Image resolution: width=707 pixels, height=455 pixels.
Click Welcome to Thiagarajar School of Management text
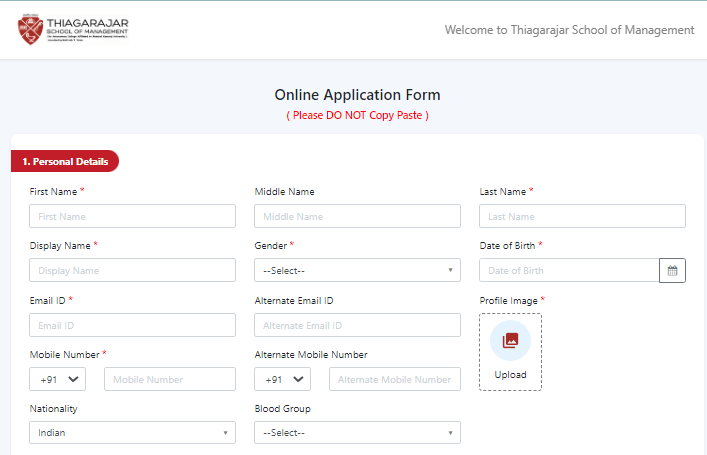[x=569, y=30]
